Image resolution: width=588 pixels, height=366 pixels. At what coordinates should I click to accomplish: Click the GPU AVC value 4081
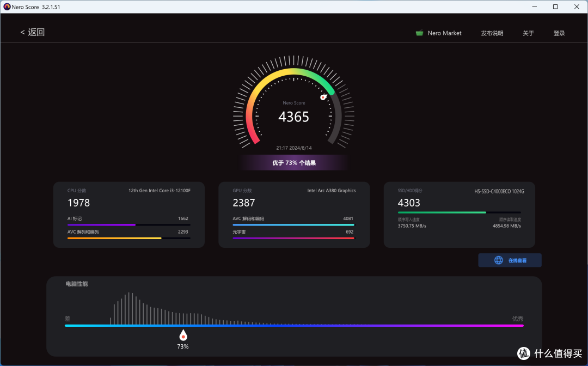348,218
